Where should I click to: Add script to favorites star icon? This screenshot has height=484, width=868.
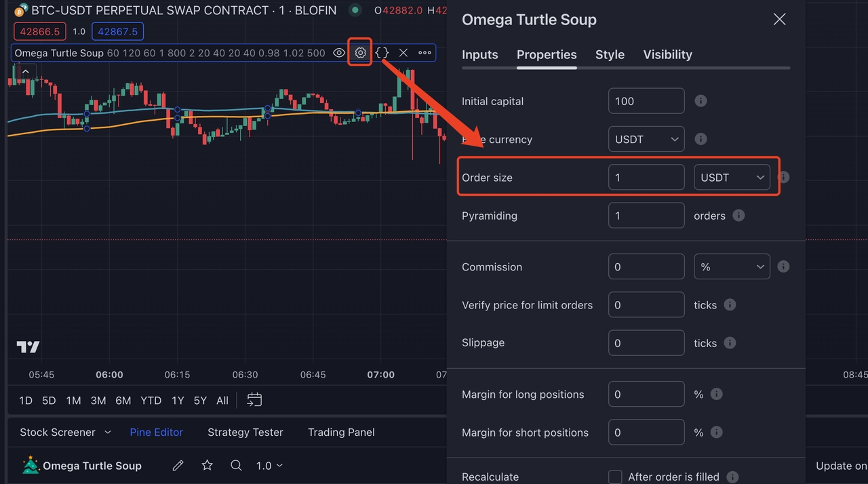(208, 465)
